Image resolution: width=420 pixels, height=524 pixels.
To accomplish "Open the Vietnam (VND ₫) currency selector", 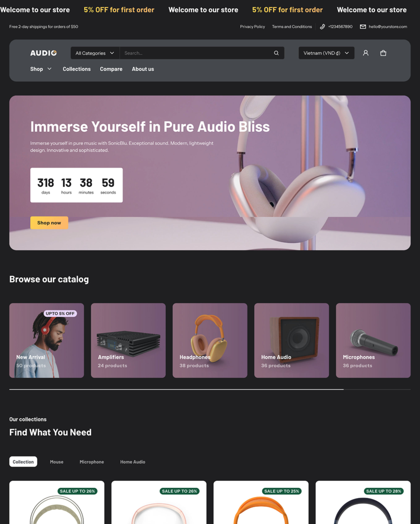I will point(326,53).
